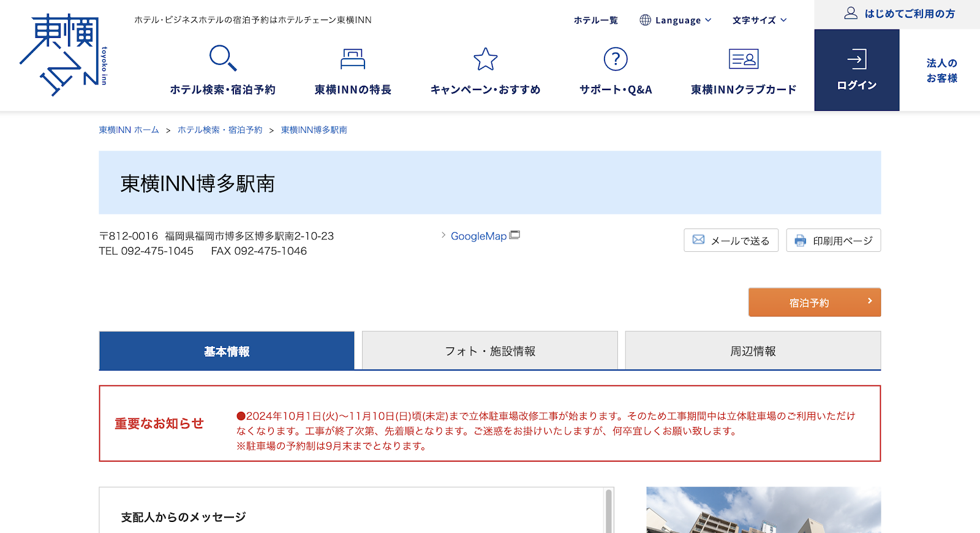Click the question mark support icon

(x=616, y=59)
